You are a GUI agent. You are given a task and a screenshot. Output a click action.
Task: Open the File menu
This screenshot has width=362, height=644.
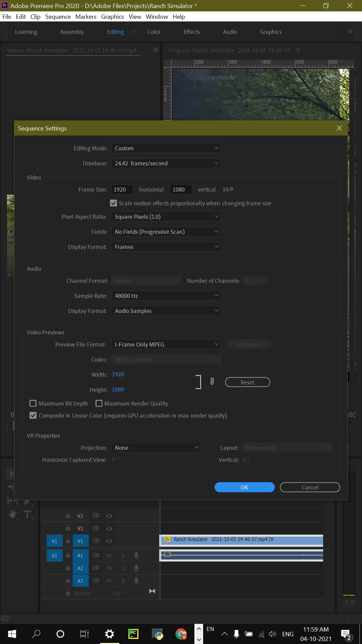point(7,16)
